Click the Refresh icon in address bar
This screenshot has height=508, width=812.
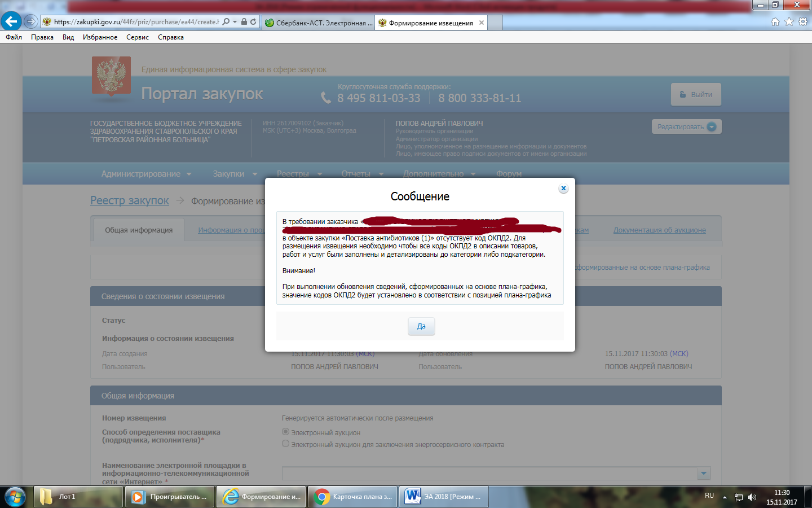pos(253,22)
